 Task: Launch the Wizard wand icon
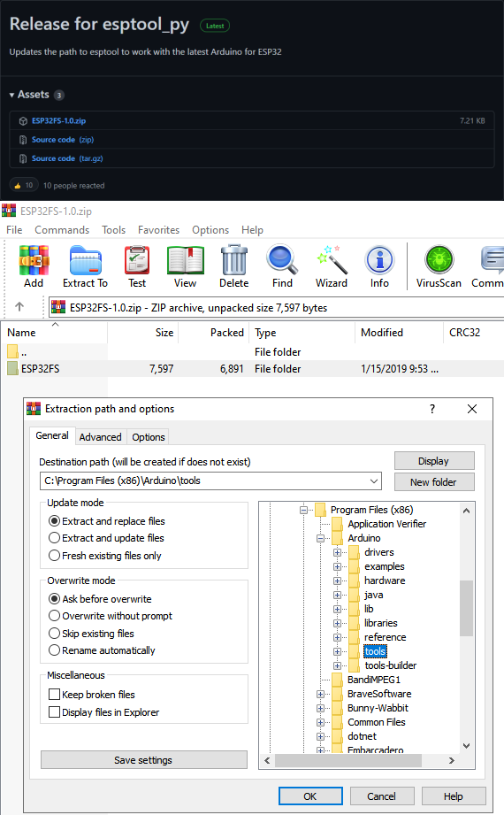tap(332, 260)
